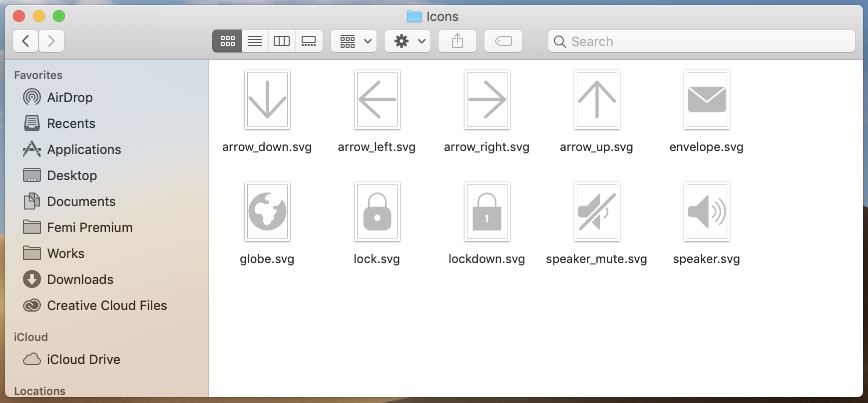Click the Share toolbar button
868x403 pixels.
(x=457, y=41)
